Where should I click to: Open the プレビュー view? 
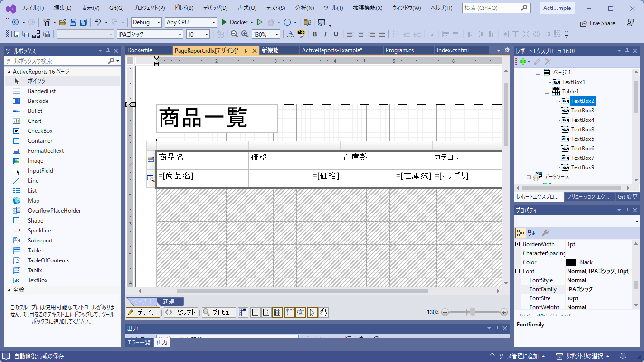click(218, 312)
